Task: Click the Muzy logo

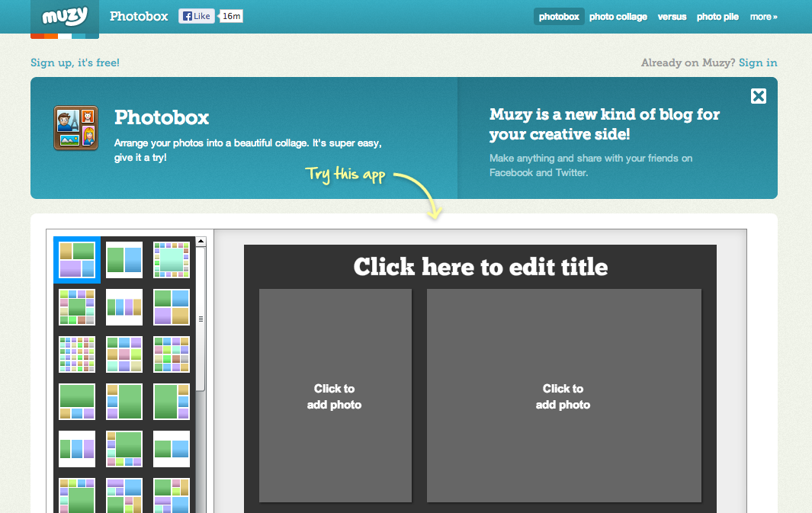Action: (65, 17)
